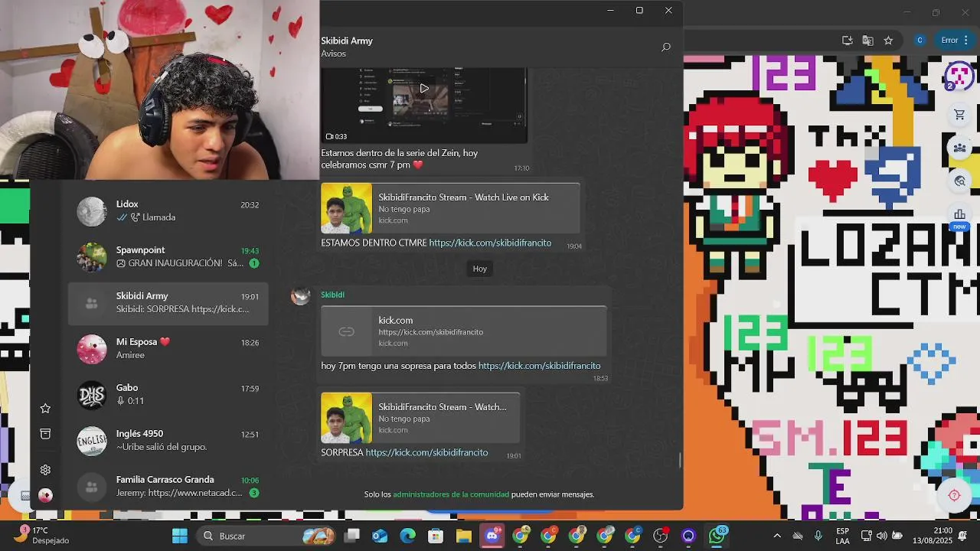Click time 19:43 on Spawnpoint row
The height and width of the screenshot is (551, 980).
tap(250, 251)
